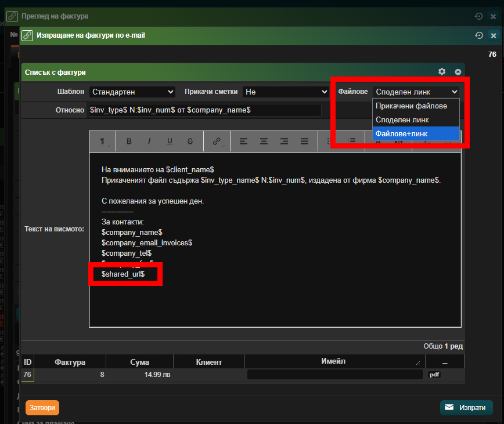Expand the Прикачи сметки dropdown
The image size is (504, 424).
point(286,92)
